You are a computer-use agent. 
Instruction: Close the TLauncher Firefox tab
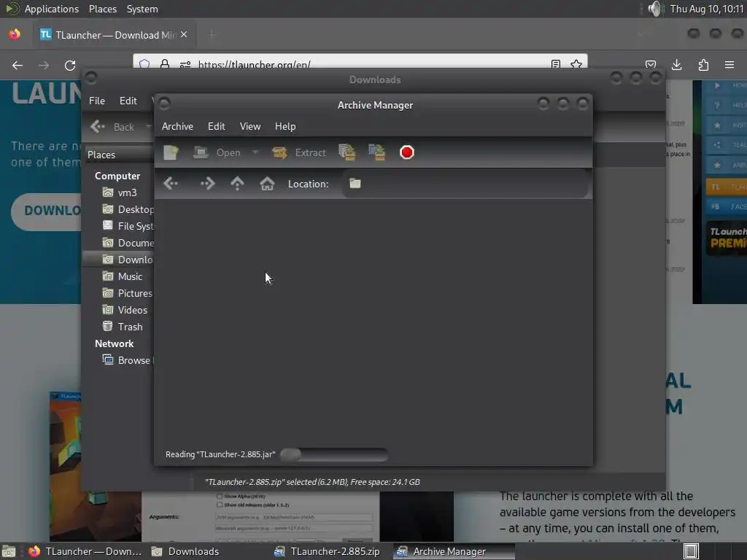[x=184, y=35]
